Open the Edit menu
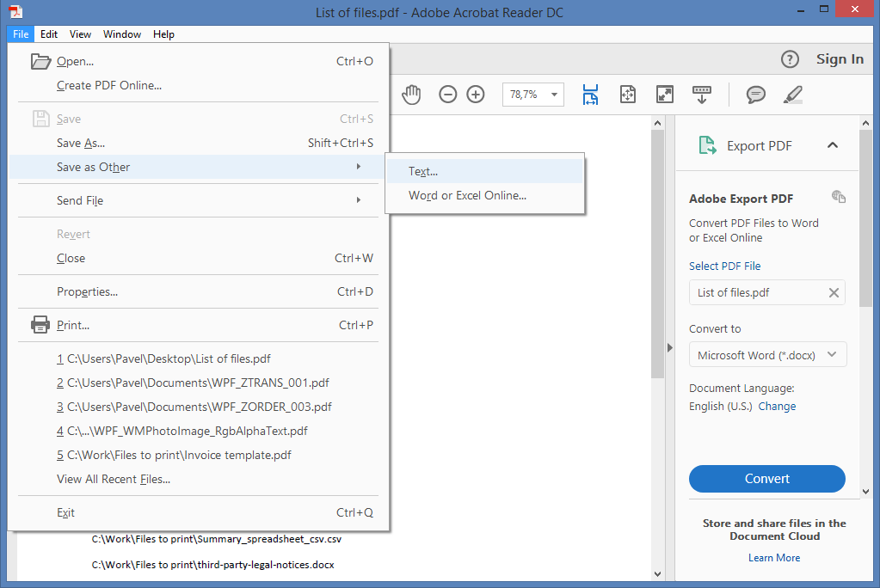 49,34
